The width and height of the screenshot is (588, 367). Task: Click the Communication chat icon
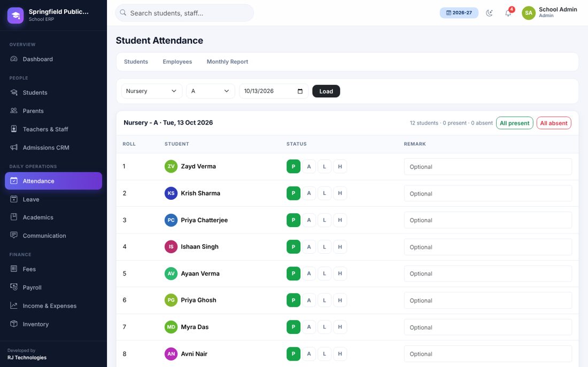tap(14, 236)
